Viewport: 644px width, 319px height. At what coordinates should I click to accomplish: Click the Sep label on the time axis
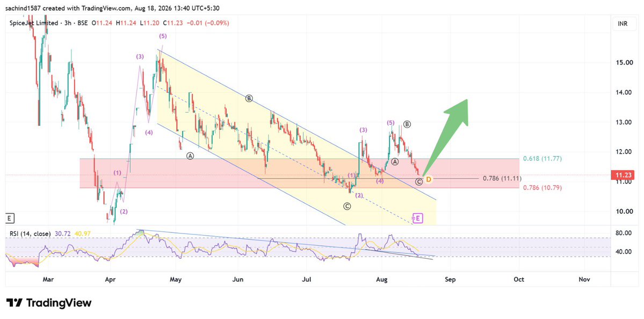point(451,280)
